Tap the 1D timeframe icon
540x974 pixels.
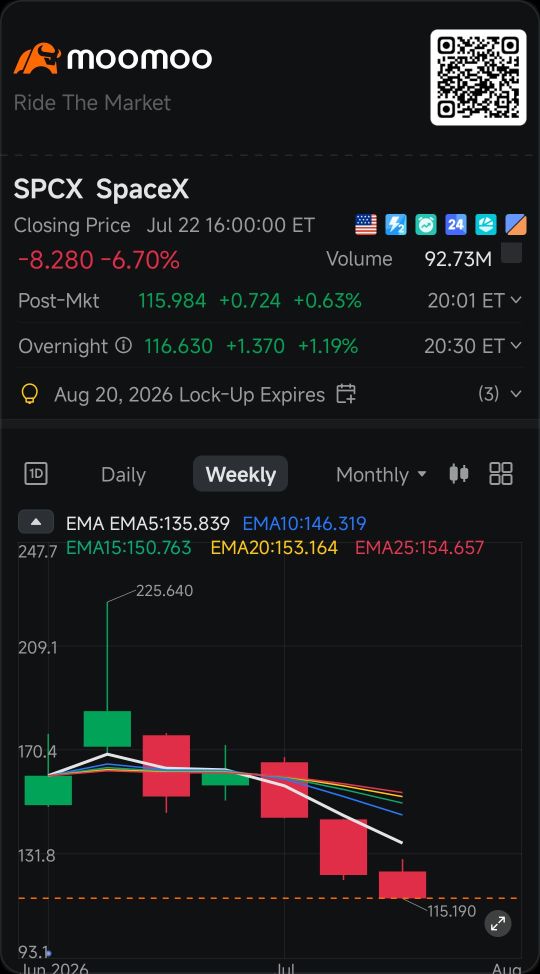pos(36,474)
